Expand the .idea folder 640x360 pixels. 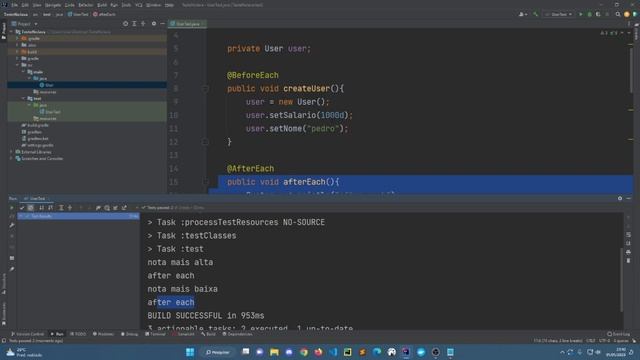point(18,45)
